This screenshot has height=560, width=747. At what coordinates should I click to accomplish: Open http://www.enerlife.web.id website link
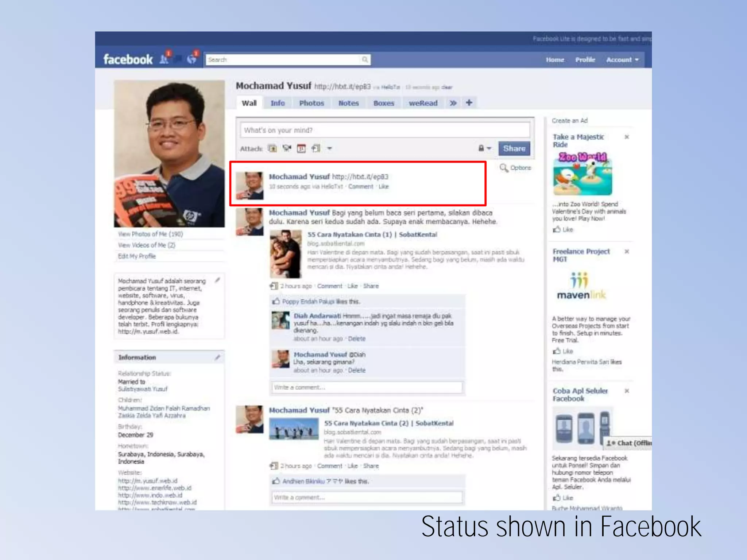pos(155,488)
